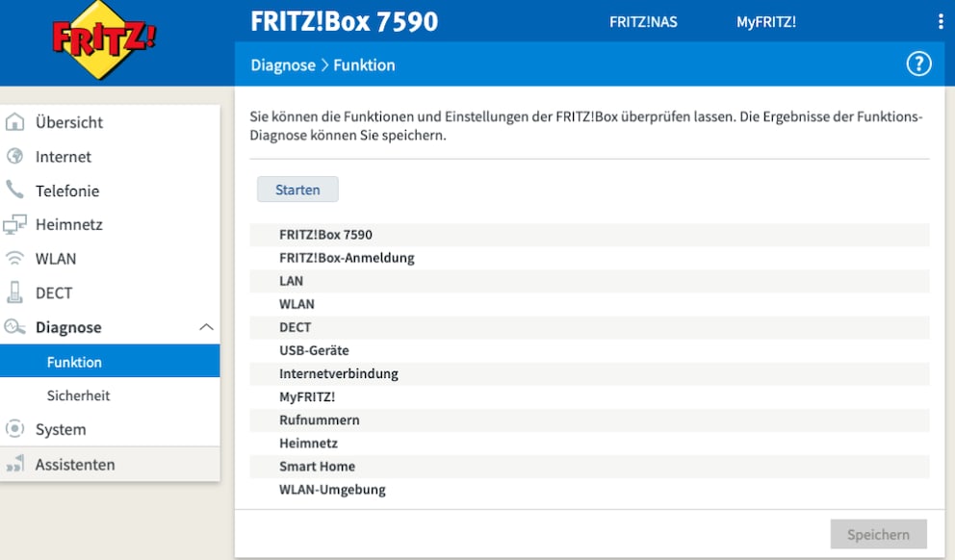
Task: Open the Assistenten entry
Action: point(110,465)
